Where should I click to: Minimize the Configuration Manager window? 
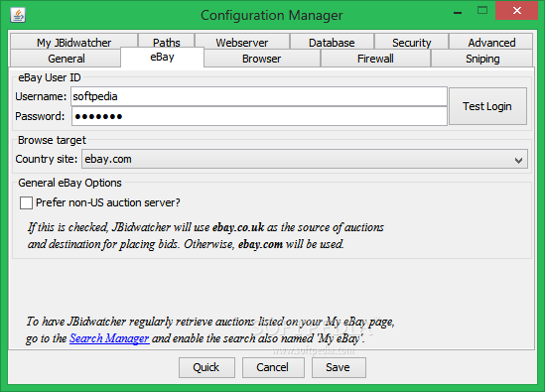coord(458,13)
